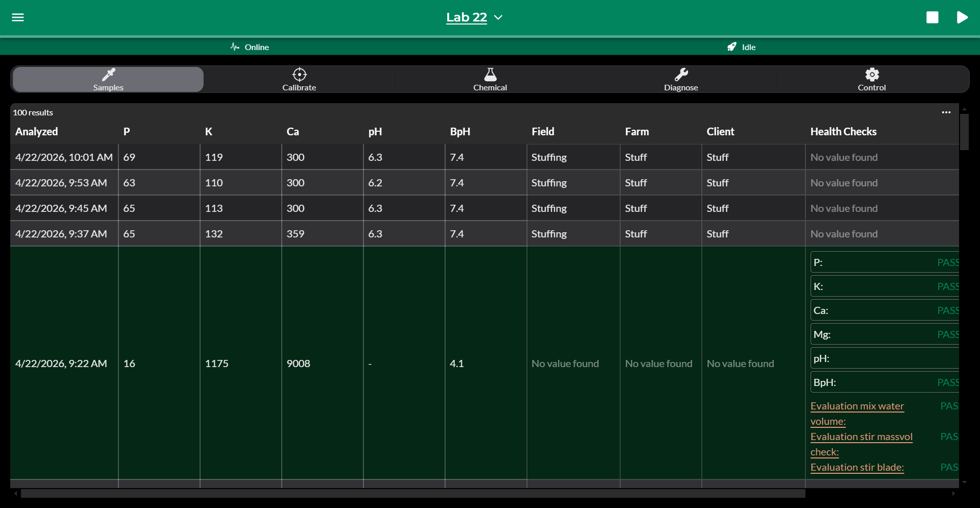This screenshot has height=508, width=980.
Task: Click the vertical scrollbar thumb
Action: (x=964, y=132)
